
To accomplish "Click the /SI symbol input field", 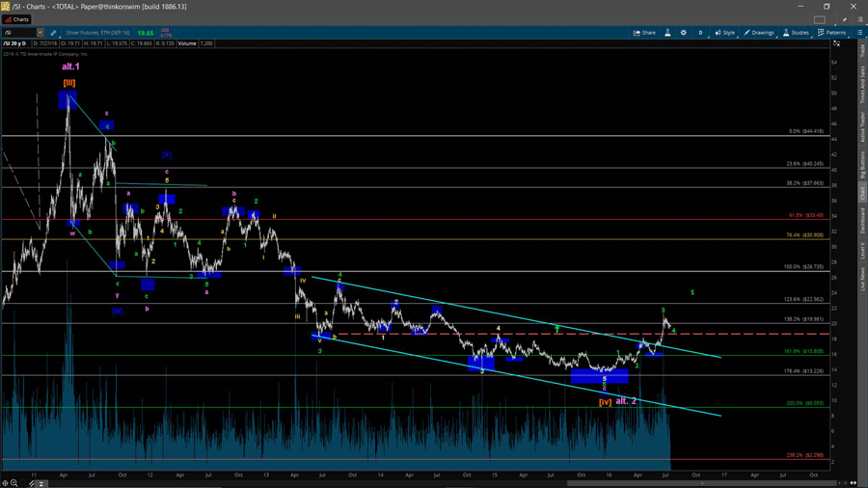I will 19,33.
